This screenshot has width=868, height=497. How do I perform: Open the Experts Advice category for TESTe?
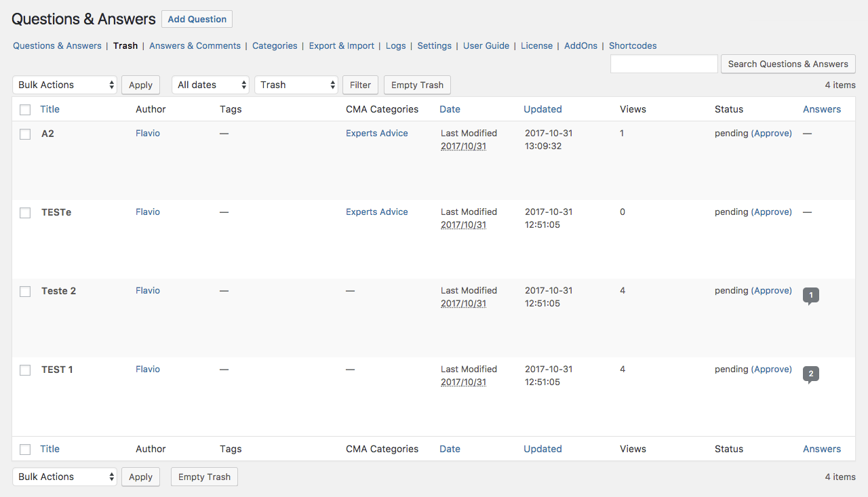376,212
